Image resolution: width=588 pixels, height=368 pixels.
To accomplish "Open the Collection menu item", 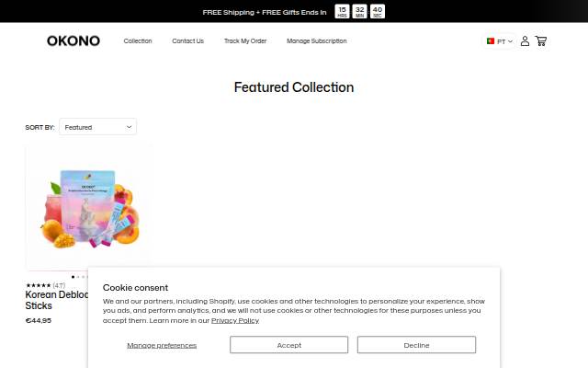I will click(x=138, y=40).
